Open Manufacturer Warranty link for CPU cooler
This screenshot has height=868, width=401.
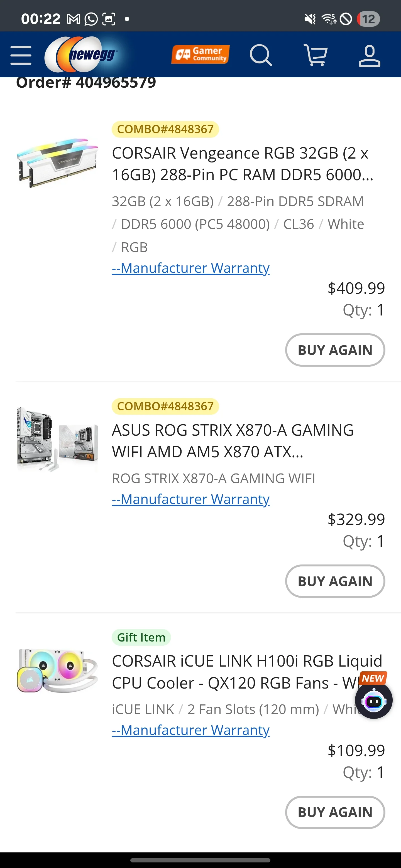point(190,730)
